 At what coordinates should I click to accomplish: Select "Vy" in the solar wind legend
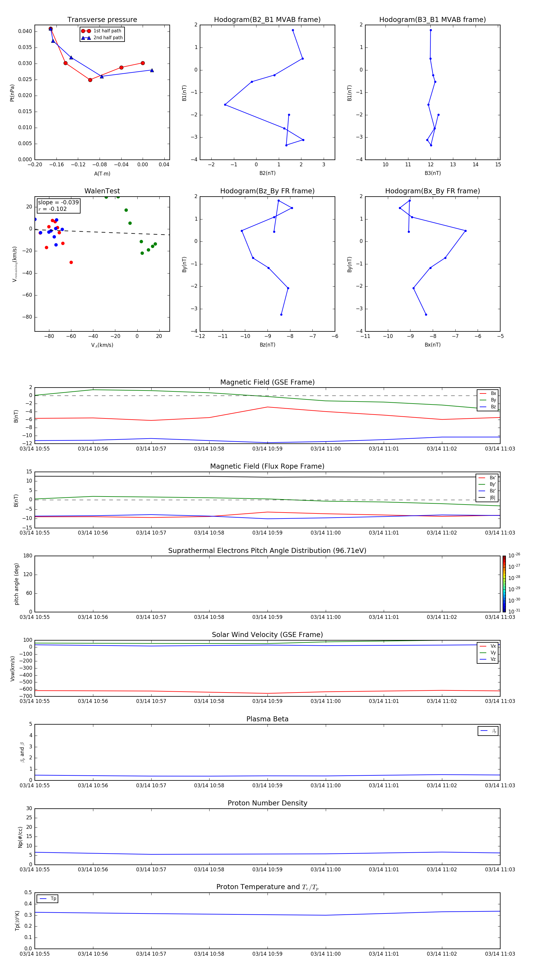pyautogui.click(x=488, y=652)
